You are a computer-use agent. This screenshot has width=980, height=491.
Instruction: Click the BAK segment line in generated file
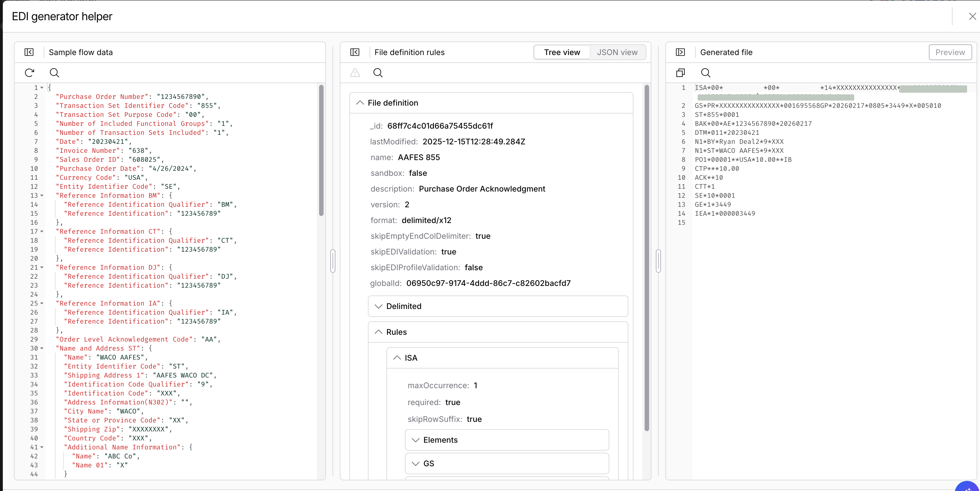753,124
